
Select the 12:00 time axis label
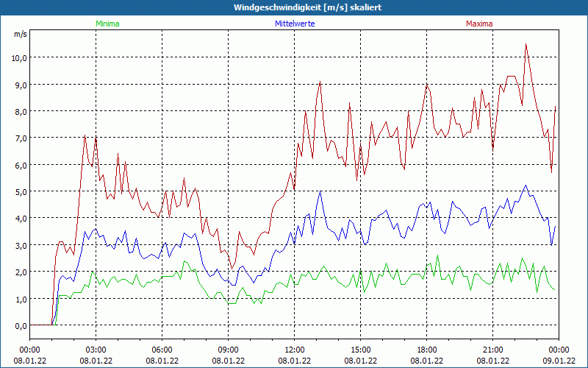(294, 350)
